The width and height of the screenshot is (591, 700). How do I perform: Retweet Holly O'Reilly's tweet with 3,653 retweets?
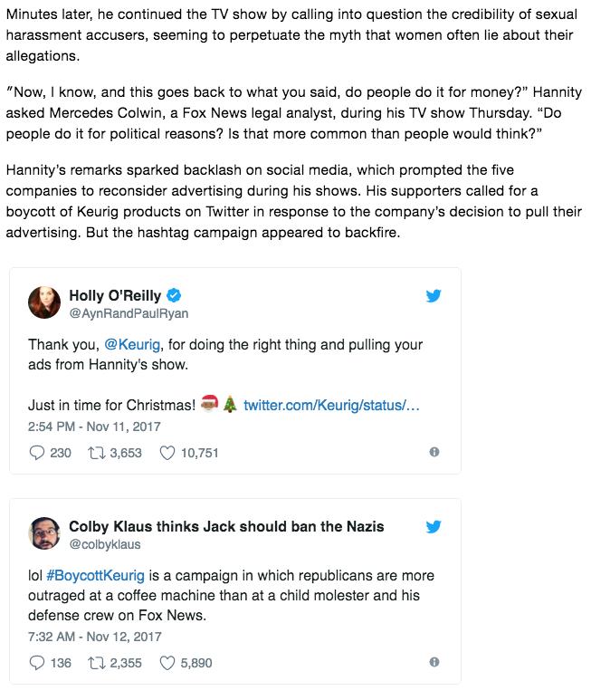[x=96, y=453]
